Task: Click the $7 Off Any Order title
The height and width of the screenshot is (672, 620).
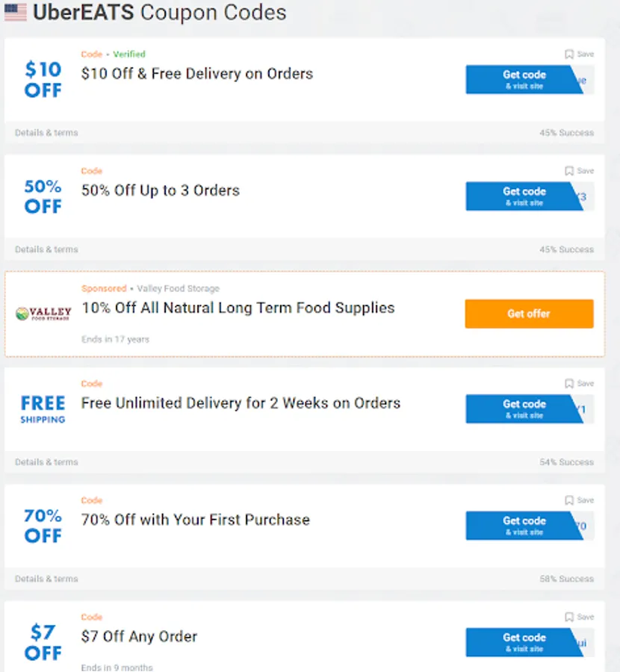Action: pos(139,637)
